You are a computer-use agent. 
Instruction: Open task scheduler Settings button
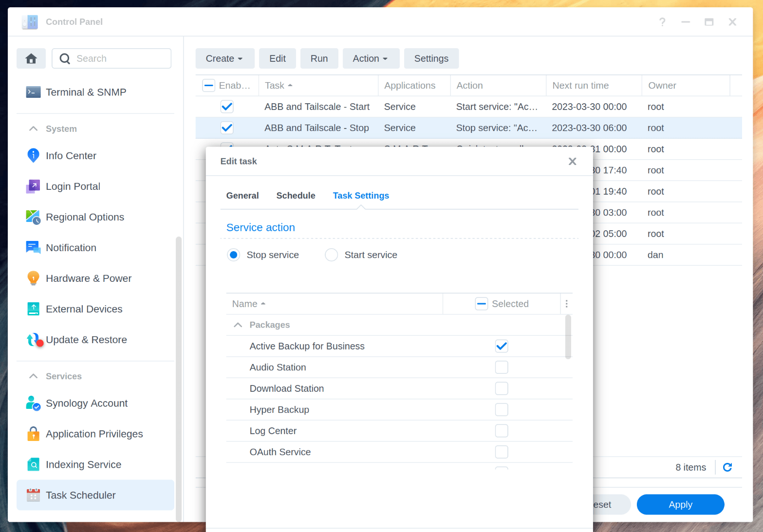click(x=431, y=58)
